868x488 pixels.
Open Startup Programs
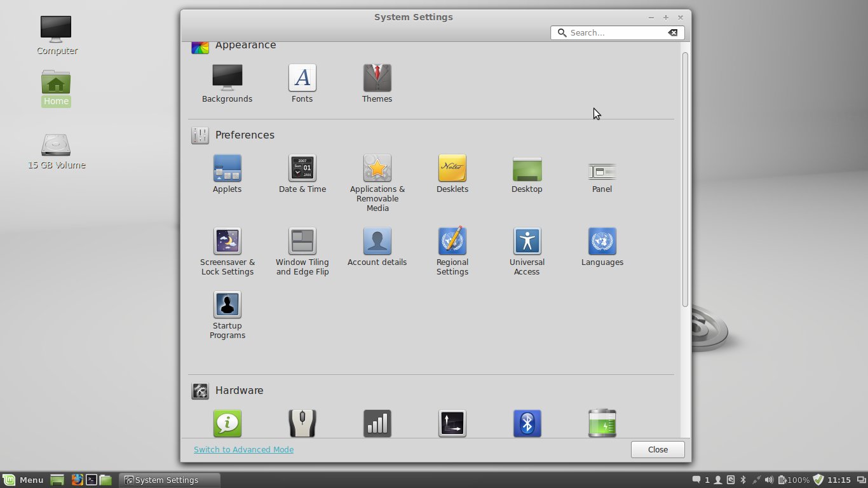click(x=227, y=305)
